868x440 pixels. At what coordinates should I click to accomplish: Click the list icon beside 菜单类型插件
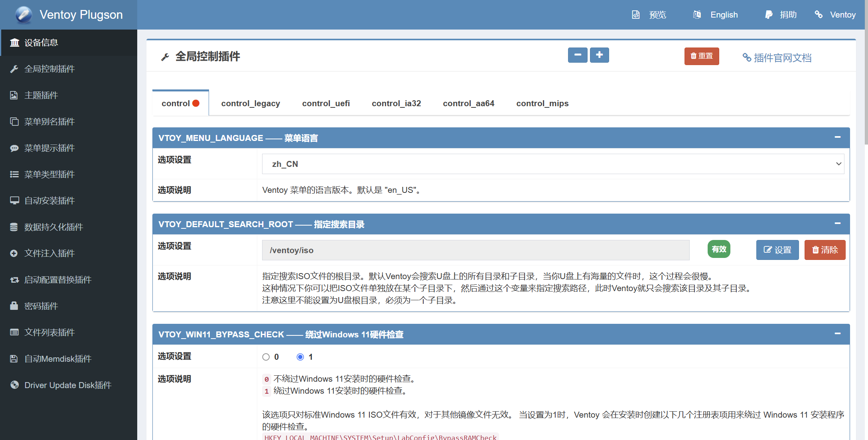14,174
